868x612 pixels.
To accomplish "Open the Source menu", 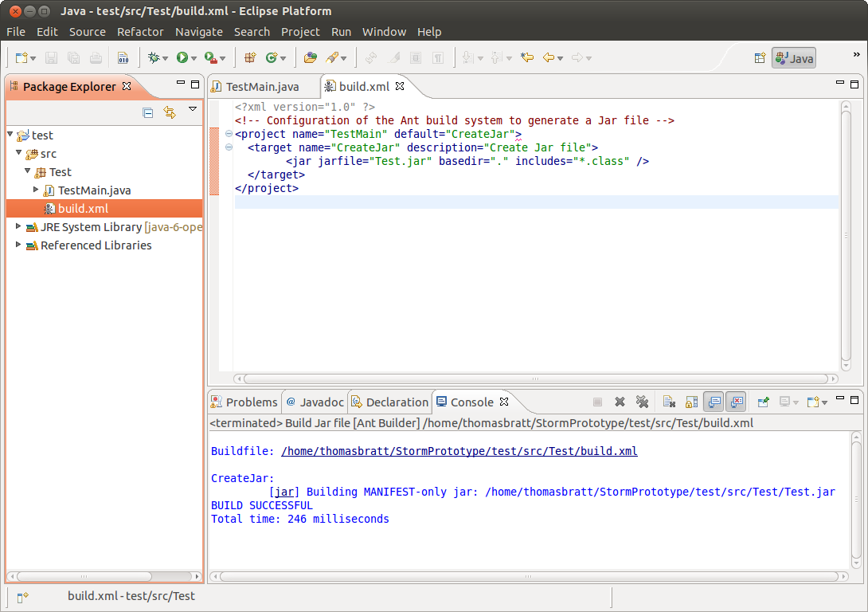I will pos(88,32).
